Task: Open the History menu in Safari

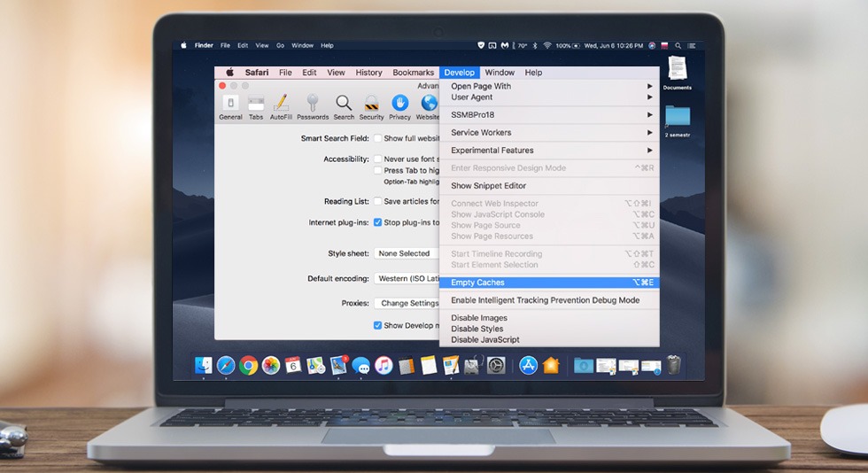Action: point(368,73)
